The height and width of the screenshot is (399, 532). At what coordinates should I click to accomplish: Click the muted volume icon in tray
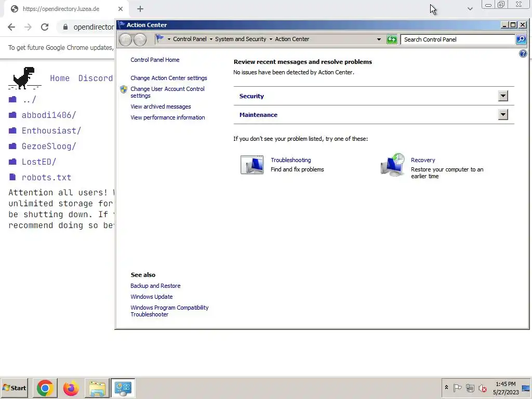pos(483,388)
